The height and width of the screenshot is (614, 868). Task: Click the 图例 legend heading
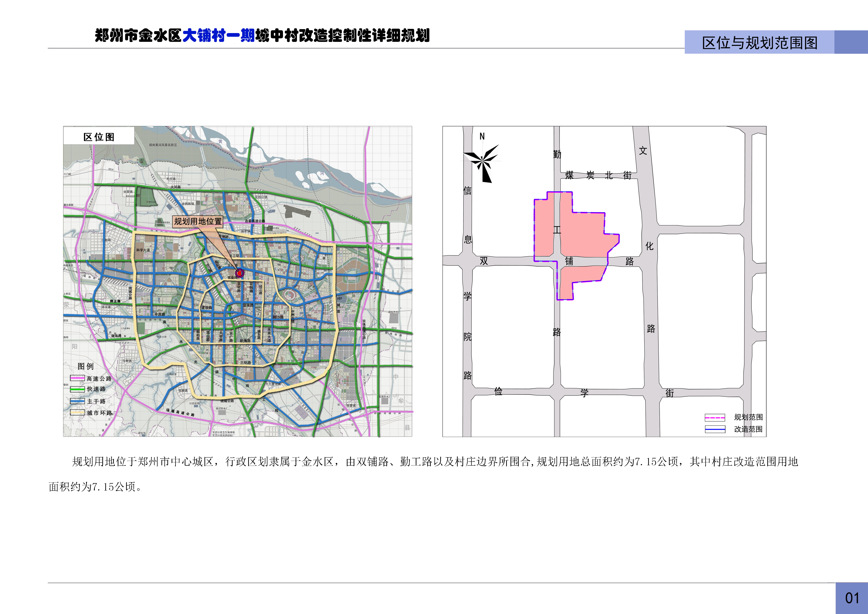point(86,366)
